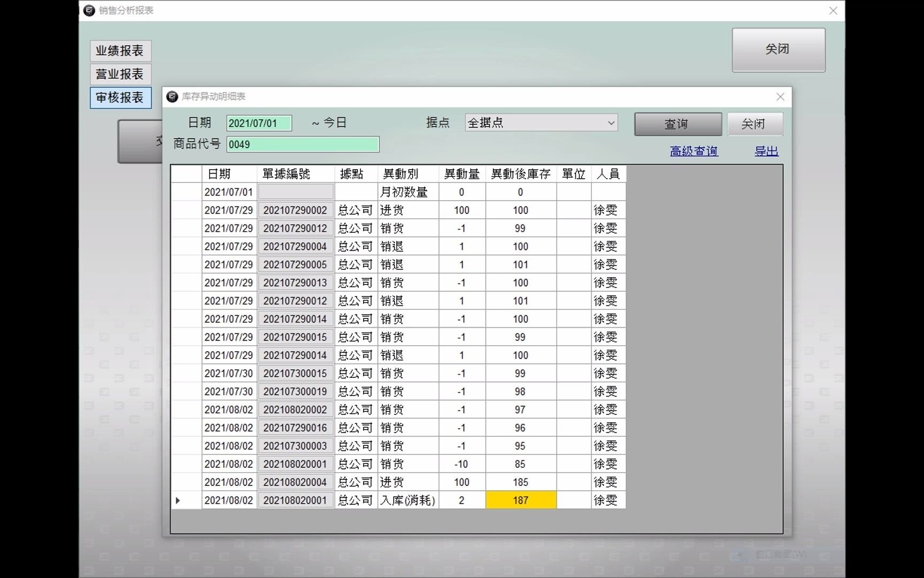Click the 库存异动明细表 title bar app icon

coord(173,97)
